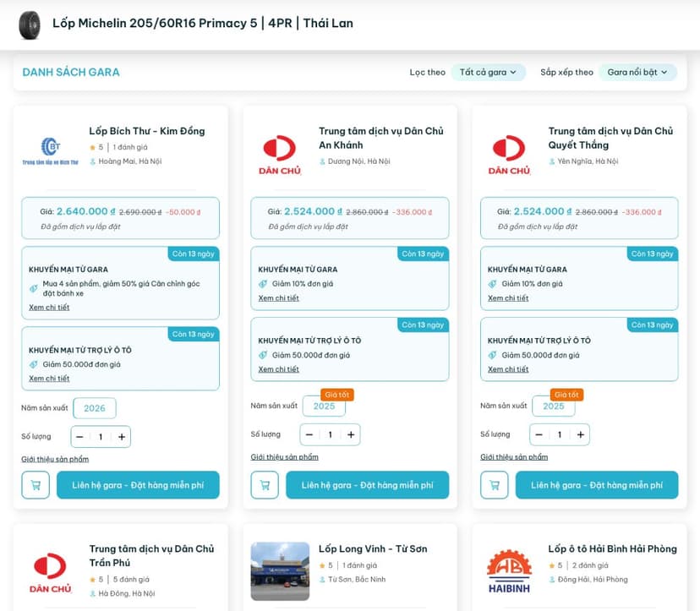Click Dương Nội, Hà Nội location text
700x611 pixels.
coord(359,161)
